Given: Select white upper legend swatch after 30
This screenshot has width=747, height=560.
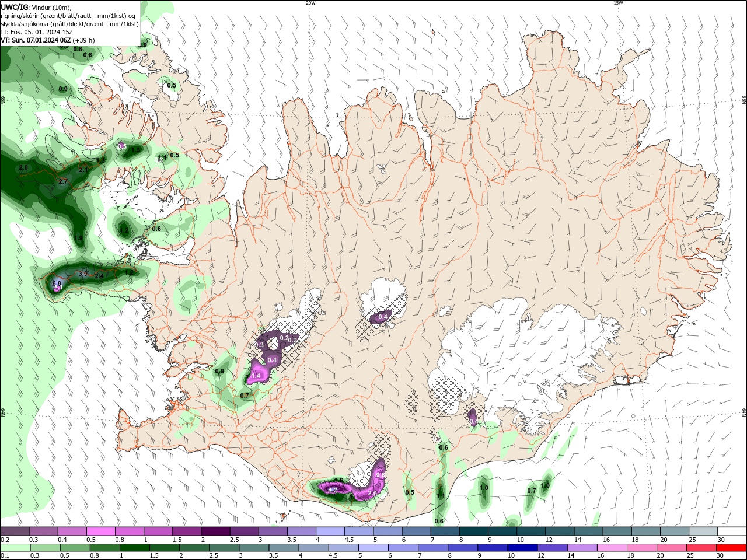Looking at the screenshot, I should pos(732,531).
